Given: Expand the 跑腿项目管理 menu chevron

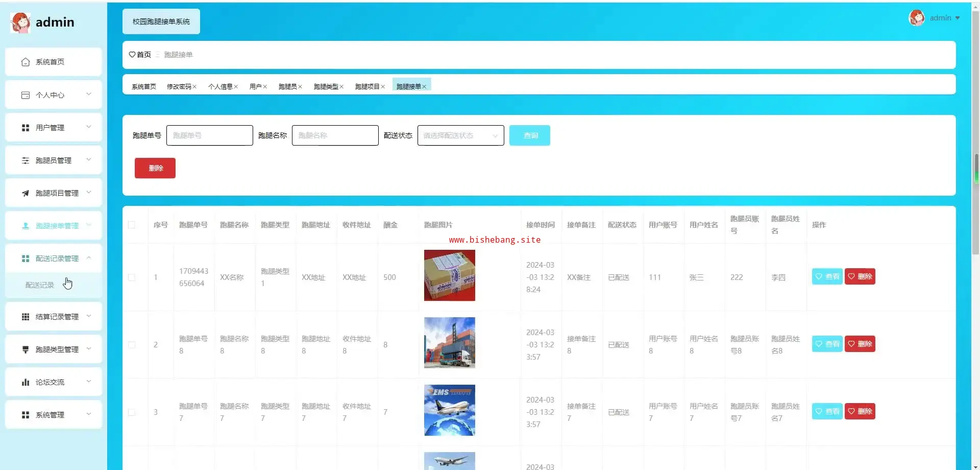Looking at the screenshot, I should pyautogui.click(x=89, y=192).
